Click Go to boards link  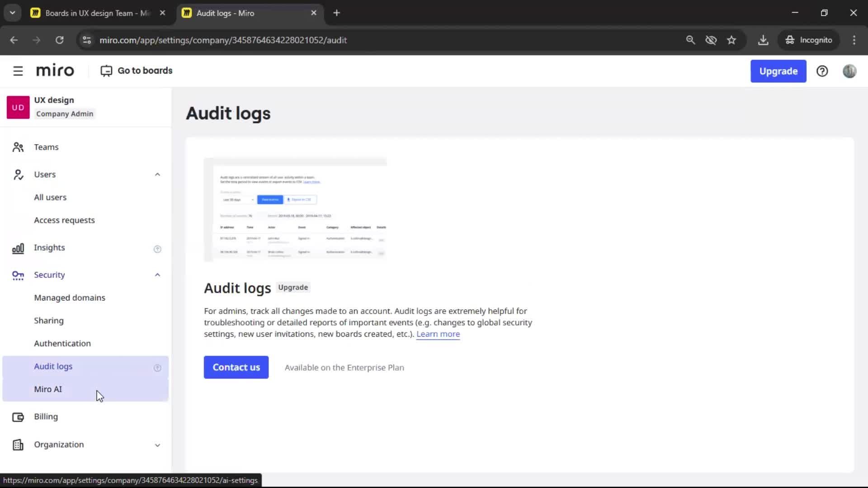click(x=137, y=71)
